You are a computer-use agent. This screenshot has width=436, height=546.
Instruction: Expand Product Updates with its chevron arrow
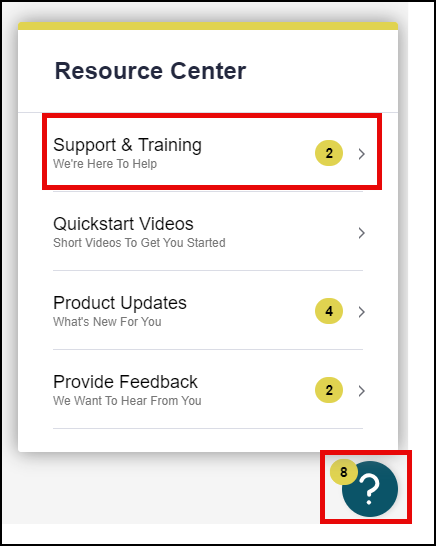point(362,312)
